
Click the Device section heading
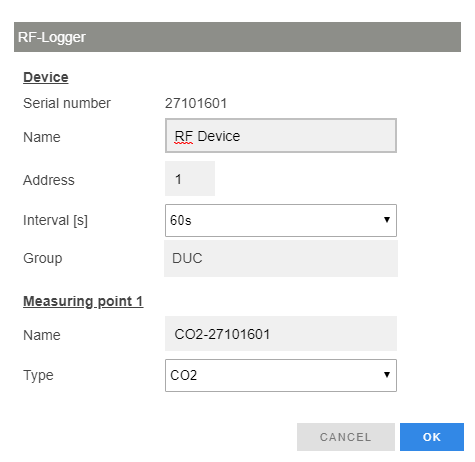point(46,77)
